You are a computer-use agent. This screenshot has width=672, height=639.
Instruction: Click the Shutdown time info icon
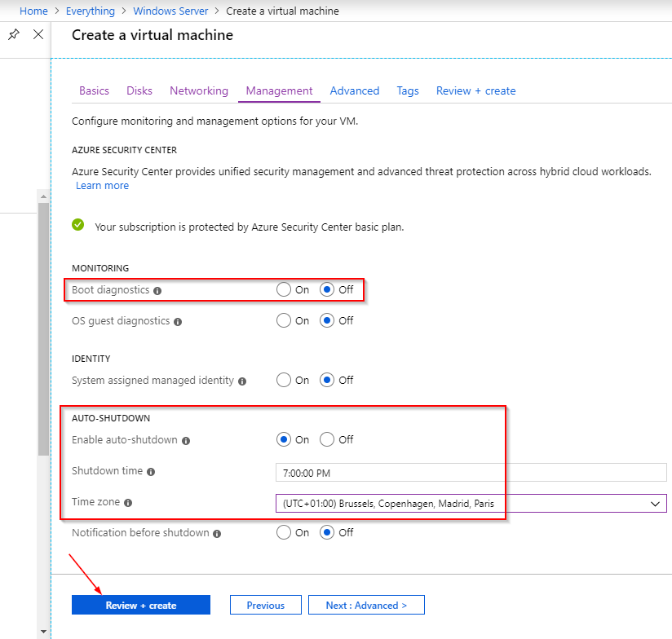pos(151,472)
